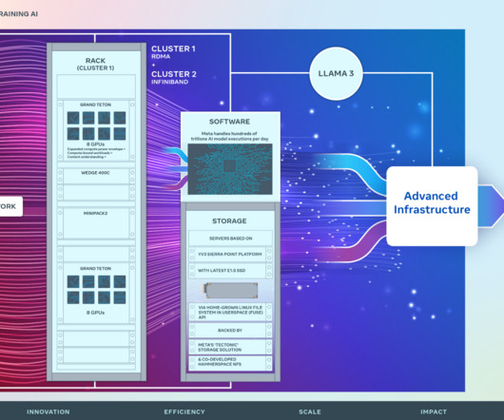Viewport: 504px width, 420px height.
Task: Click the 'Meta handles hundreds of trillions' caption
Action: point(229,136)
